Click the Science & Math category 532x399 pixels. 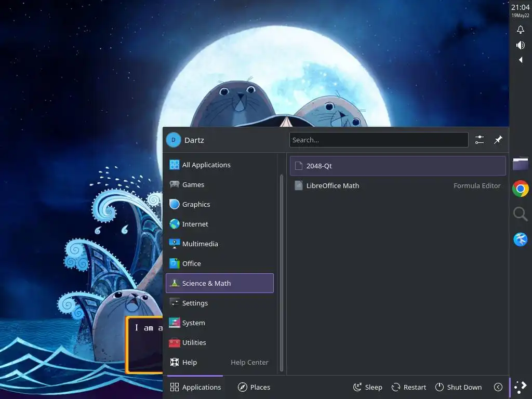click(x=220, y=283)
